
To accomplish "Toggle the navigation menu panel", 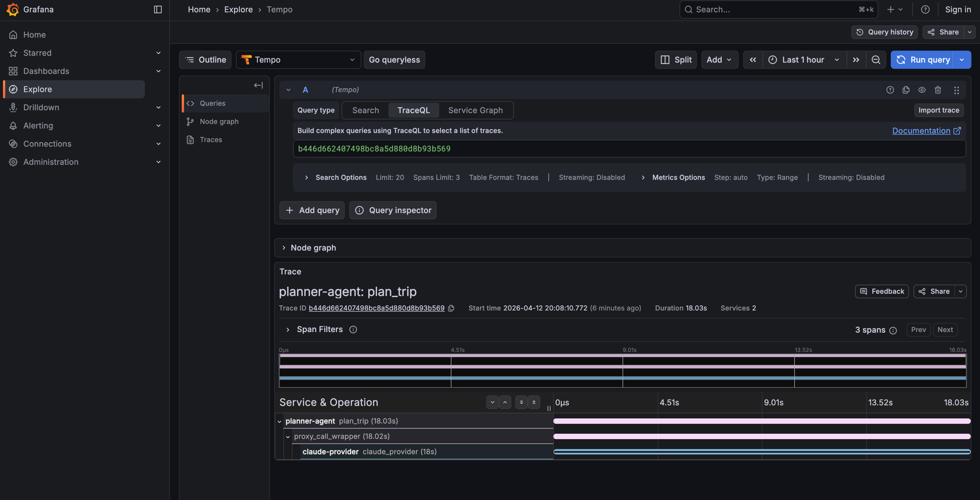I will pyautogui.click(x=157, y=9).
